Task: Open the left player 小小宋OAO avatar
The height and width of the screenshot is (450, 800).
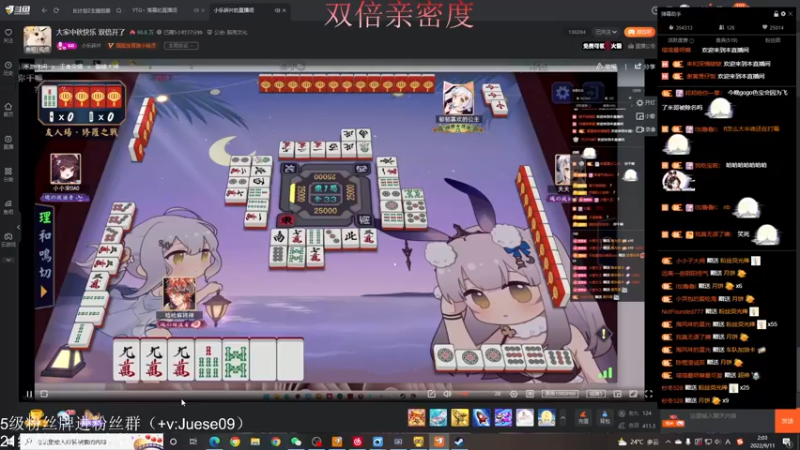Action: (x=65, y=169)
